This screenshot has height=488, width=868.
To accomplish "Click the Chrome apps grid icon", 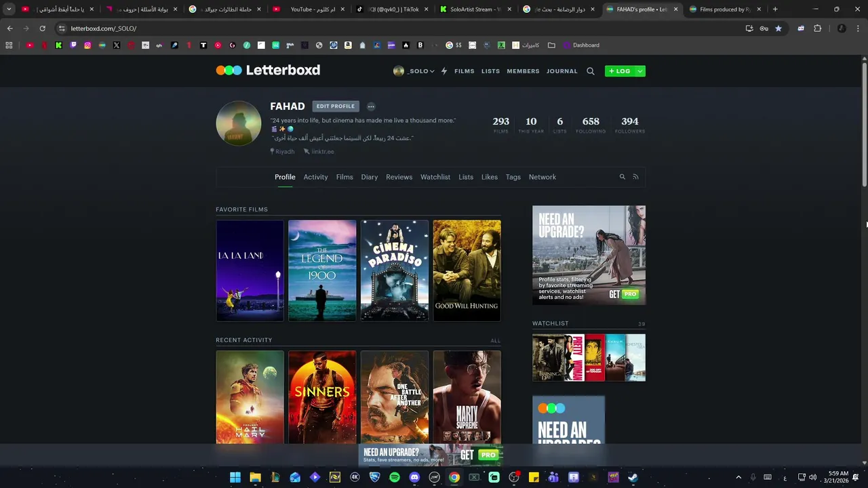I will [9, 45].
